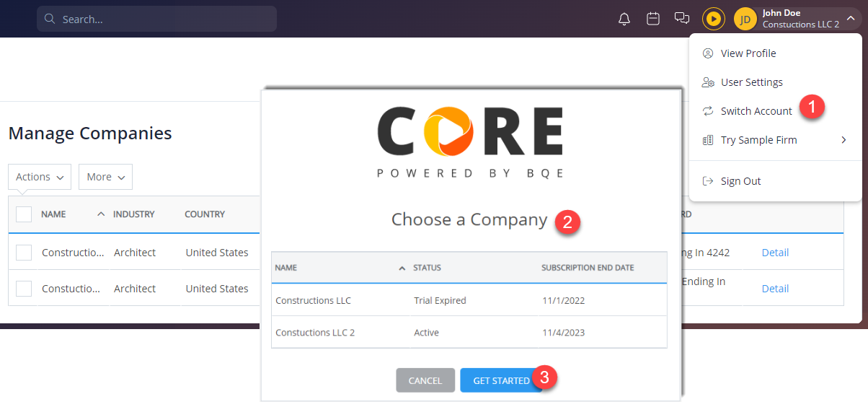Open the calendar icon in top bar

tap(653, 19)
